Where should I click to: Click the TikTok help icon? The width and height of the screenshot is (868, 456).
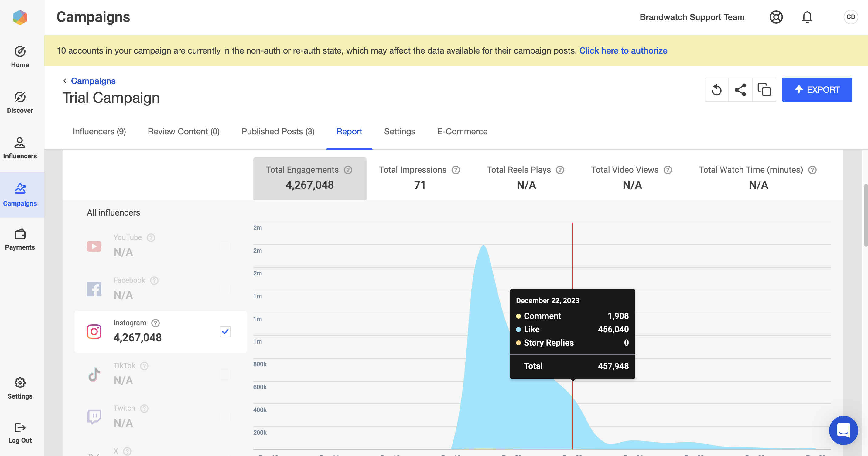click(144, 366)
